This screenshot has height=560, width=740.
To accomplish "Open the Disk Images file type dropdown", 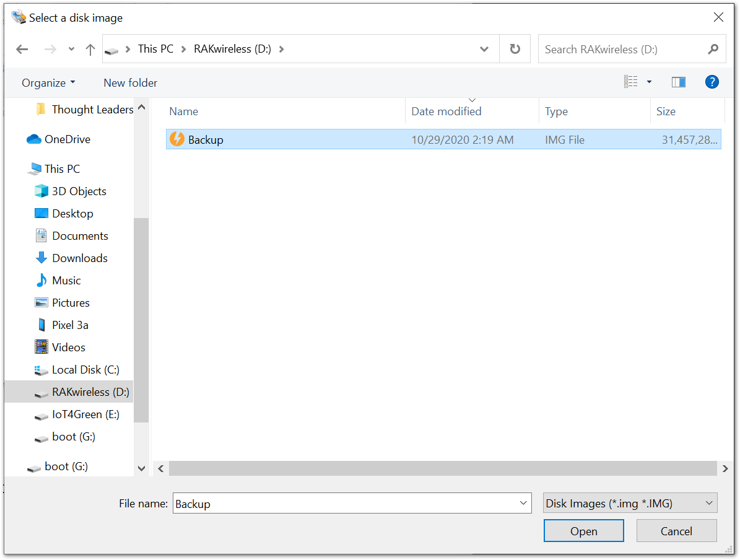I will pos(630,504).
